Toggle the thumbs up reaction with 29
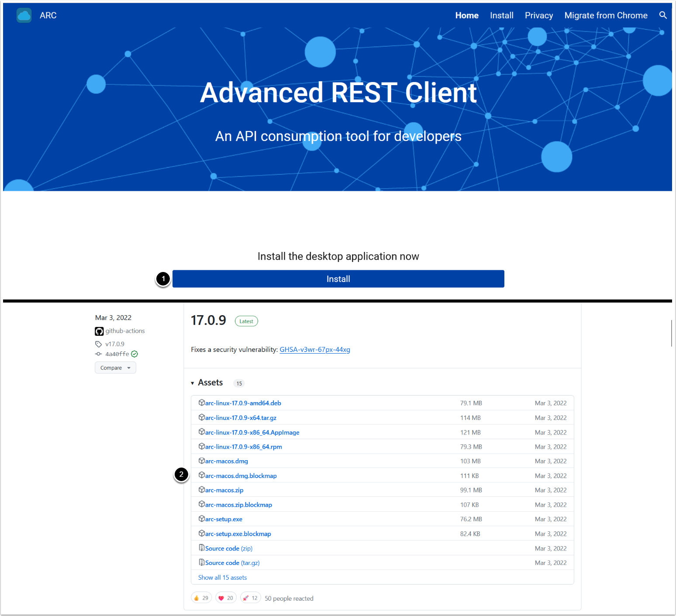 [201, 598]
